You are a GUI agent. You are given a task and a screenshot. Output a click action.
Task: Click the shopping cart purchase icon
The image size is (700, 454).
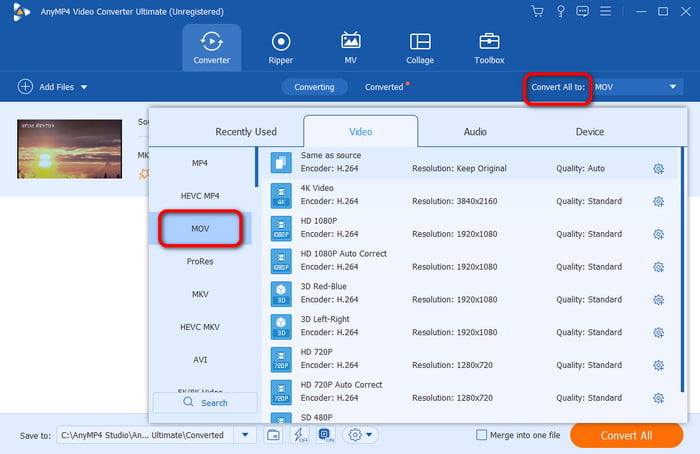point(538,11)
